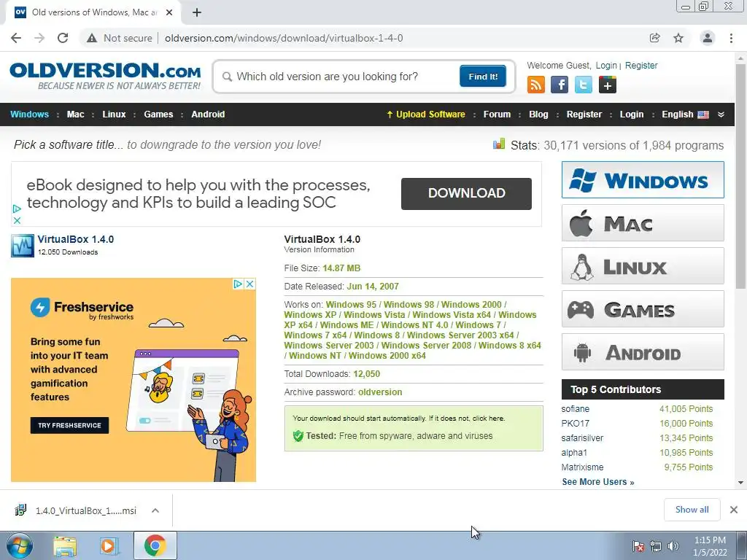The image size is (747, 560).
Task: Open Windows Explorer from taskbar
Action: [x=65, y=546]
